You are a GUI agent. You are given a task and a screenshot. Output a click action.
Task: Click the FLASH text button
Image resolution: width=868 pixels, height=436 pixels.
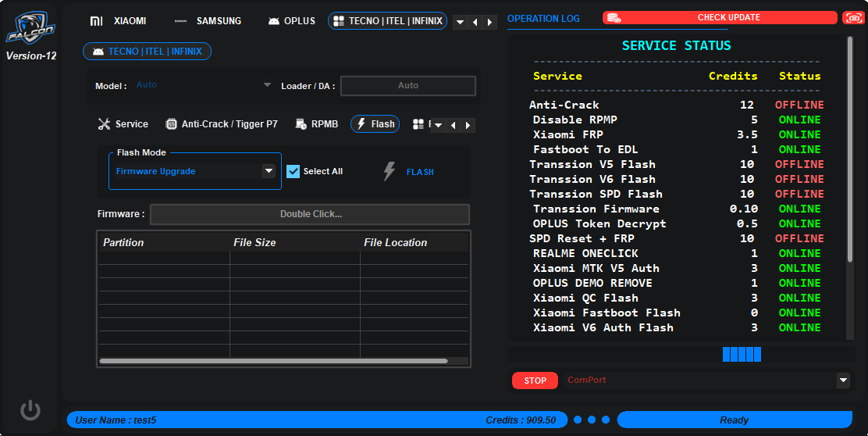pyautogui.click(x=420, y=173)
